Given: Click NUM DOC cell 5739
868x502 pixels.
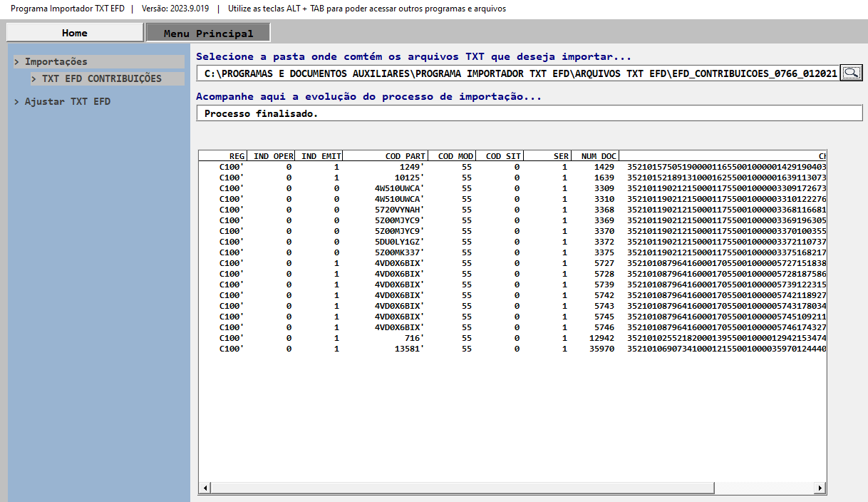Looking at the screenshot, I should click(x=604, y=285).
